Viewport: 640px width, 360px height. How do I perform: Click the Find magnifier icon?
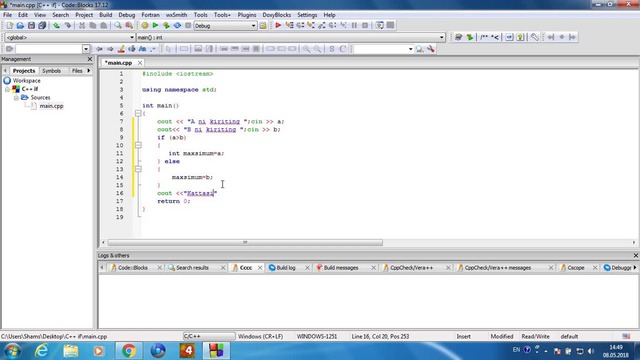tap(118, 25)
